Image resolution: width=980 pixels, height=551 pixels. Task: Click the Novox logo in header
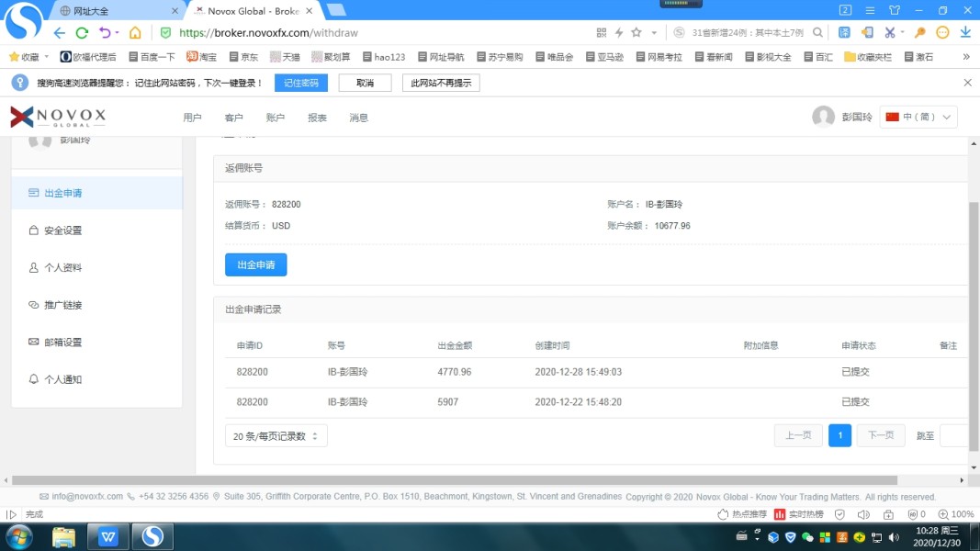coord(59,117)
